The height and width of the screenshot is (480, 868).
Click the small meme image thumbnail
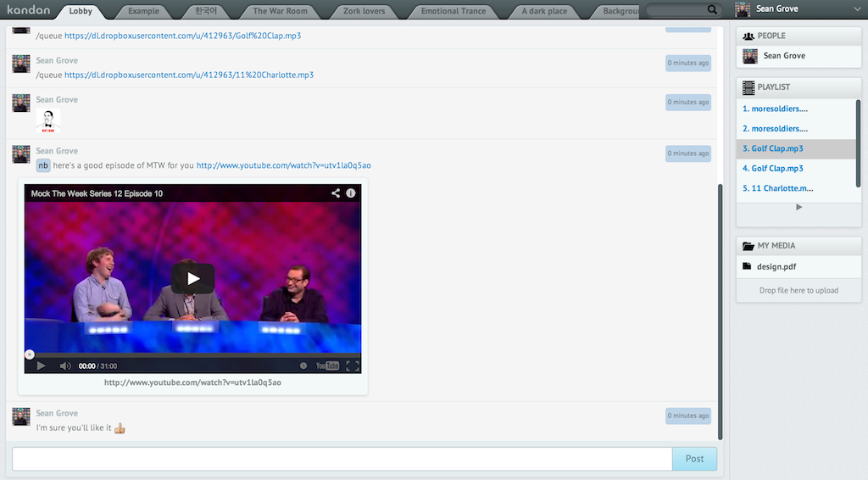click(x=48, y=120)
